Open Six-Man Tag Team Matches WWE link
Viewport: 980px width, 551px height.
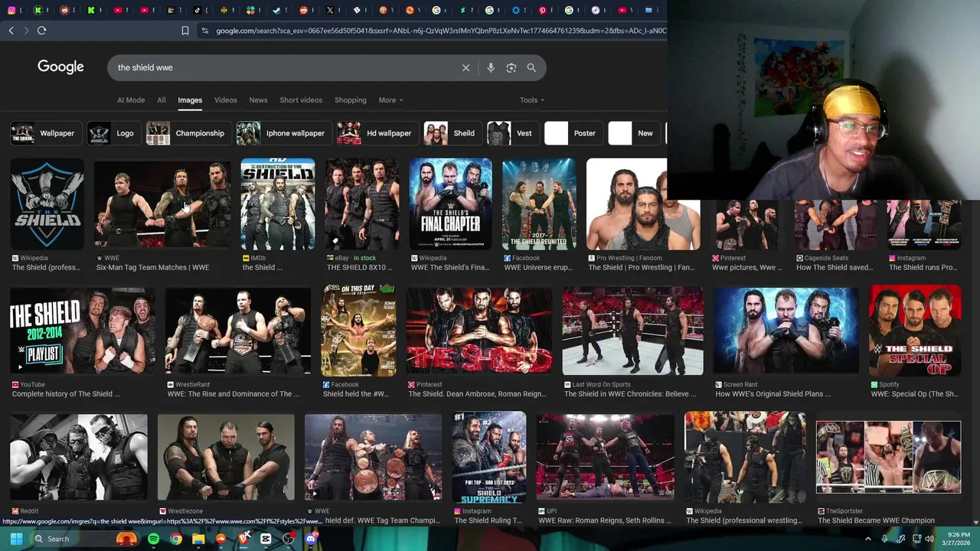click(x=152, y=268)
